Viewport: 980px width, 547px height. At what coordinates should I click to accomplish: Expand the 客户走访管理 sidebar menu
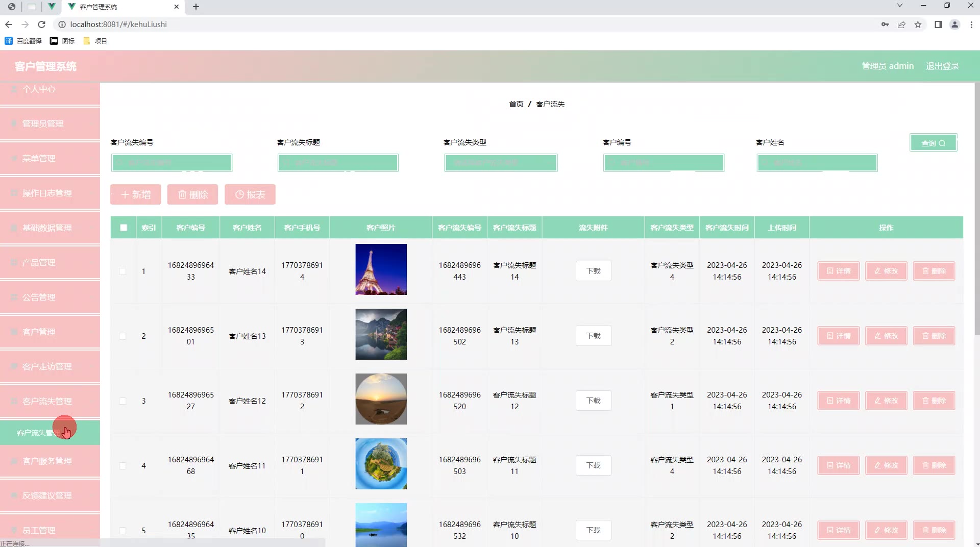tap(50, 366)
